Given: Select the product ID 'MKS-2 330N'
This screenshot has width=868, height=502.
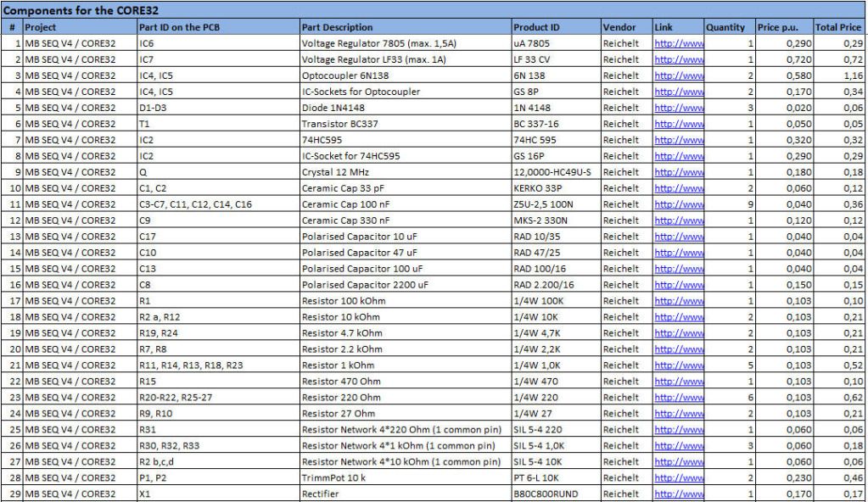Looking at the screenshot, I should click(557, 220).
